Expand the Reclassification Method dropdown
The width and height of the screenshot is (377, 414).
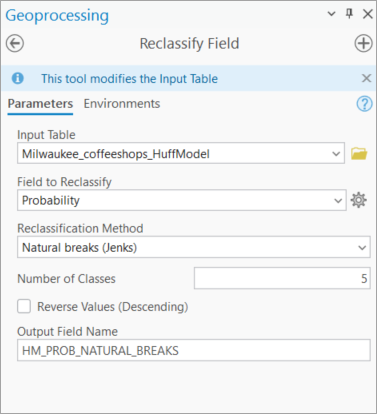pyautogui.click(x=362, y=248)
